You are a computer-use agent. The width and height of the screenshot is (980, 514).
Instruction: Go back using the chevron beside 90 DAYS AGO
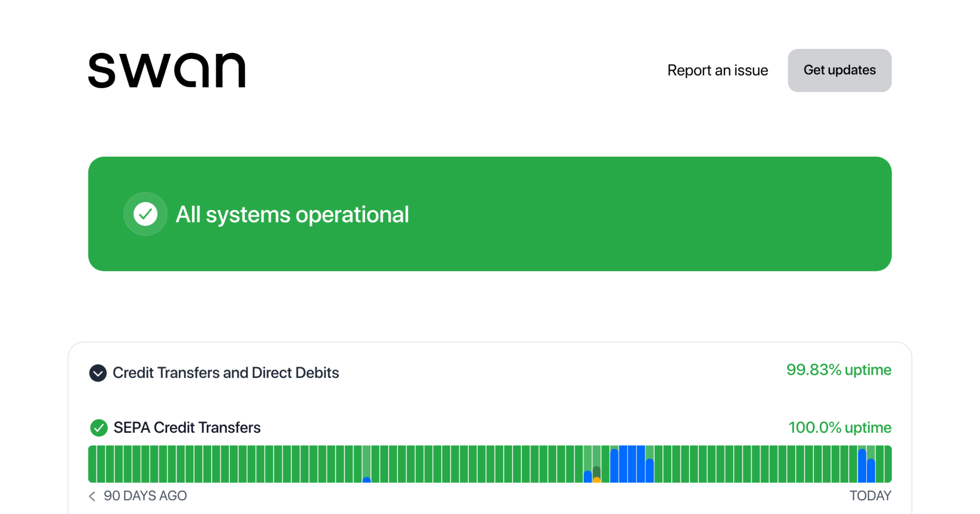92,496
